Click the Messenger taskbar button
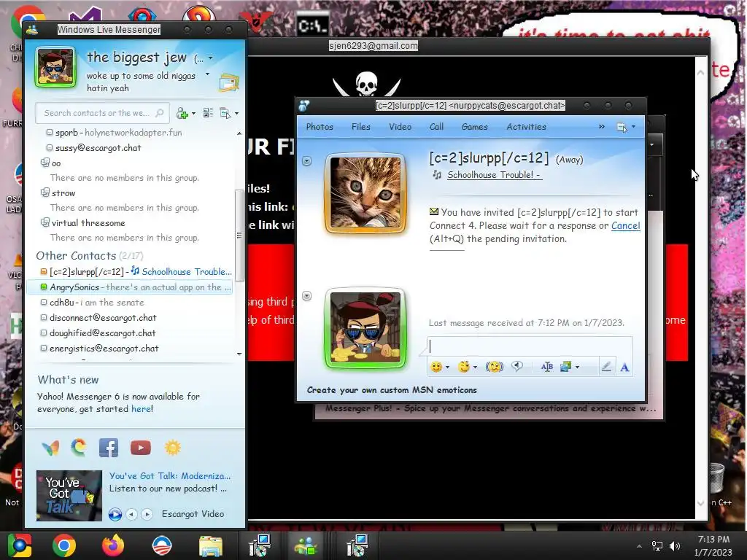 coord(306,545)
